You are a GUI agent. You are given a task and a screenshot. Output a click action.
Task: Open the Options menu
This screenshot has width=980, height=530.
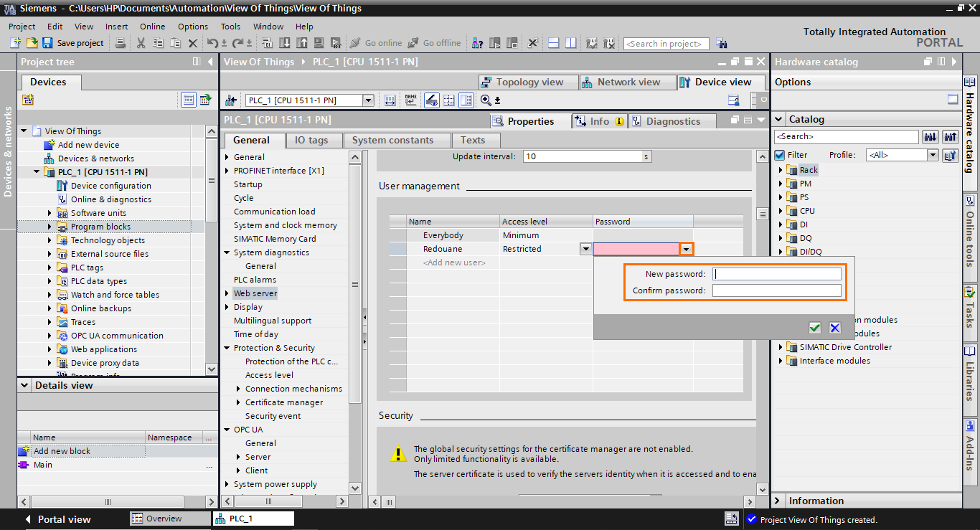[x=193, y=27]
